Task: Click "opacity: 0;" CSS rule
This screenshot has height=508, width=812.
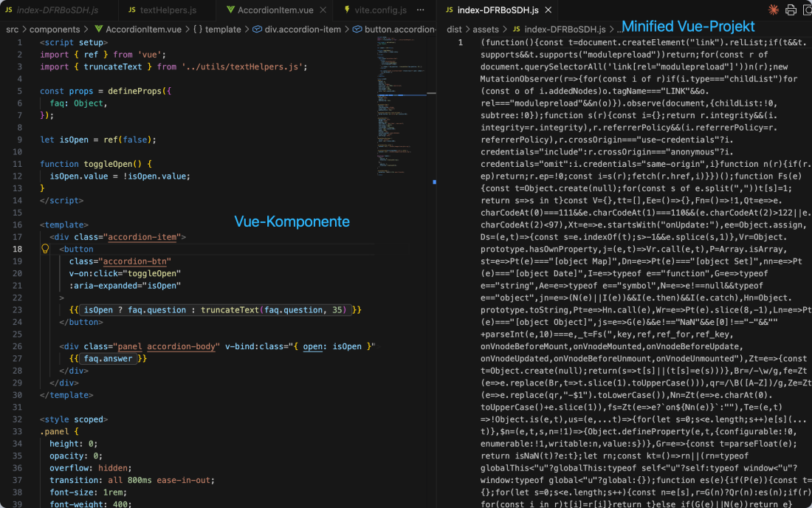Action: pos(76,456)
